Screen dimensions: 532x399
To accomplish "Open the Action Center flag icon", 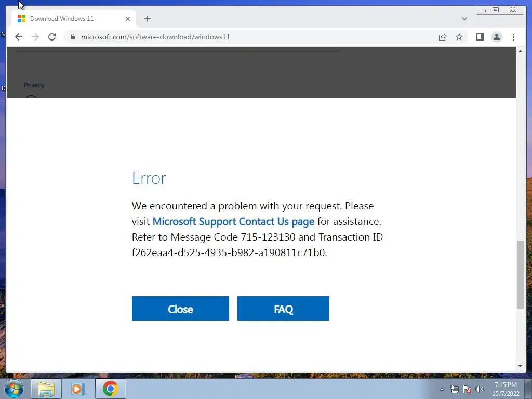I will pyautogui.click(x=467, y=389).
